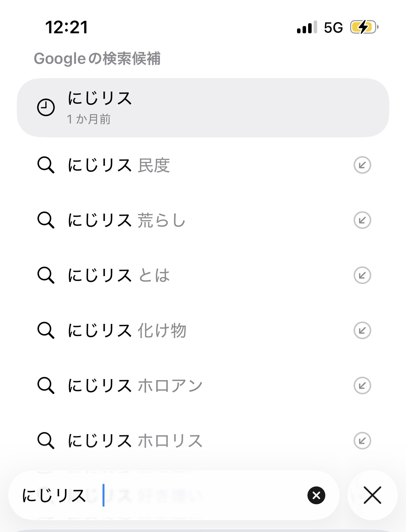Dismiss the search panel with the X button
The height and width of the screenshot is (532, 406).
[x=372, y=495]
